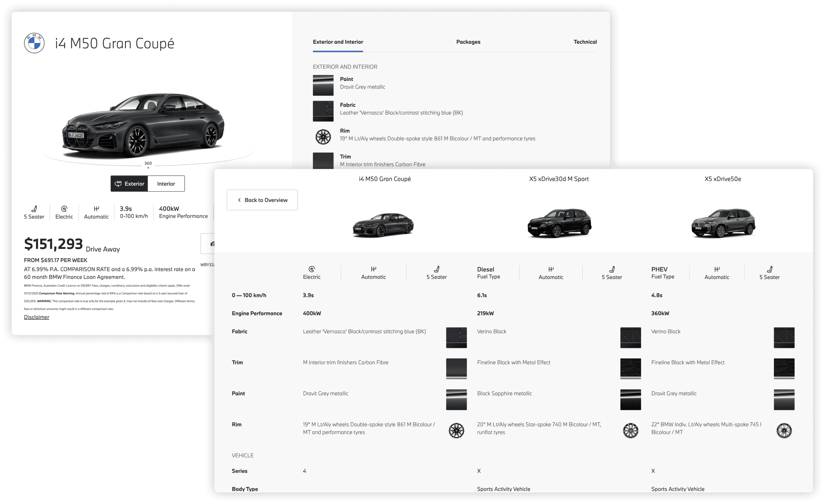Click the i4 Fabric swatch in comparison table

[x=456, y=338]
